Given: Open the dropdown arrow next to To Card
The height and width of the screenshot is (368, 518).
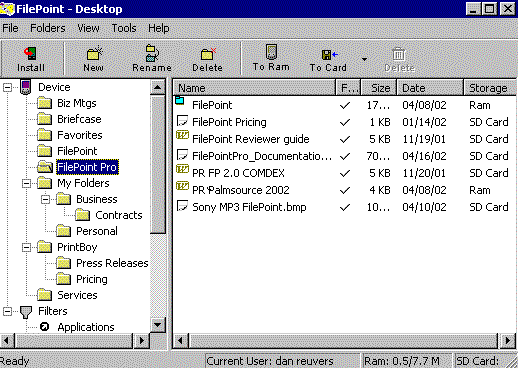Looking at the screenshot, I should tap(364, 59).
